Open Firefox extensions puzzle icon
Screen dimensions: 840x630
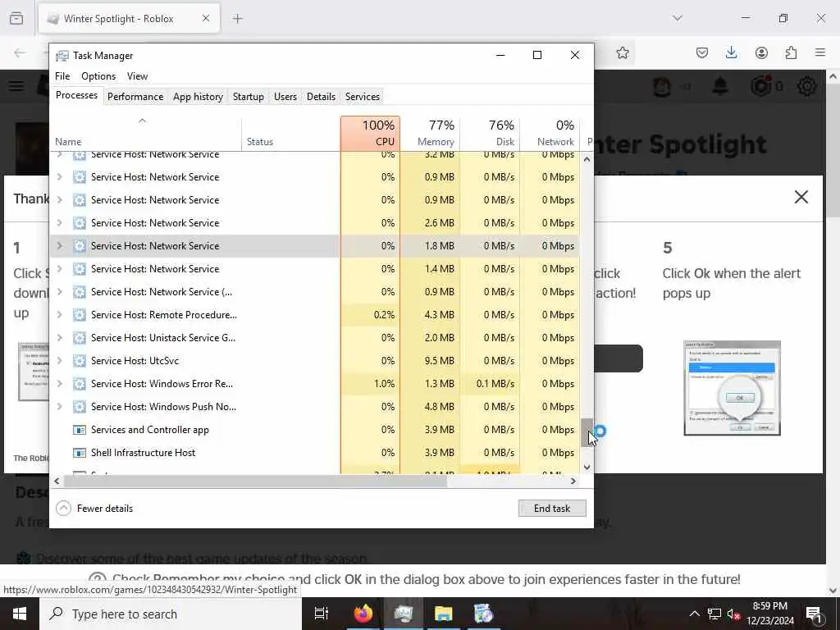tap(791, 52)
